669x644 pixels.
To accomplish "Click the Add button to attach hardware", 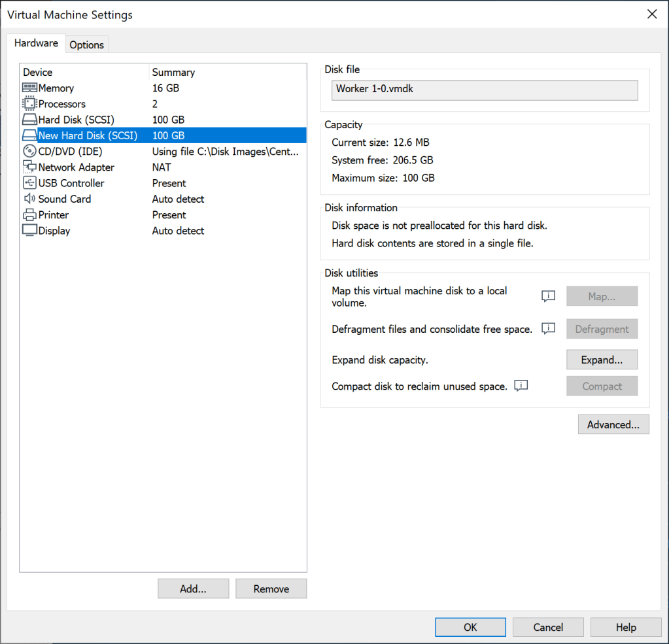I will coord(193,588).
